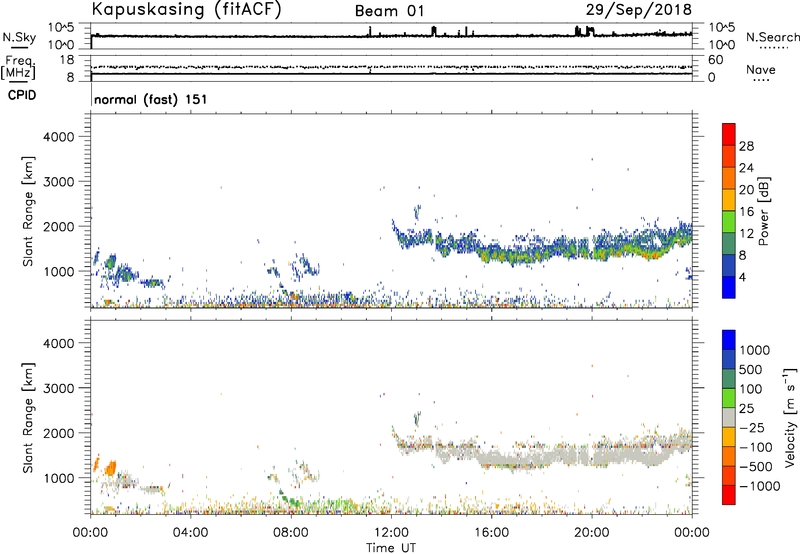Click the −1000 label on the velocity colorbar

coord(759,486)
